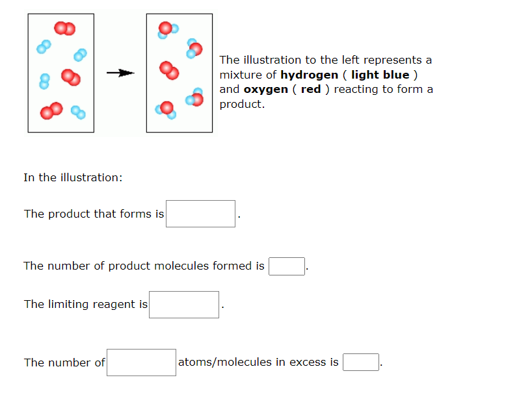Click the excess substance name input field

(x=141, y=362)
